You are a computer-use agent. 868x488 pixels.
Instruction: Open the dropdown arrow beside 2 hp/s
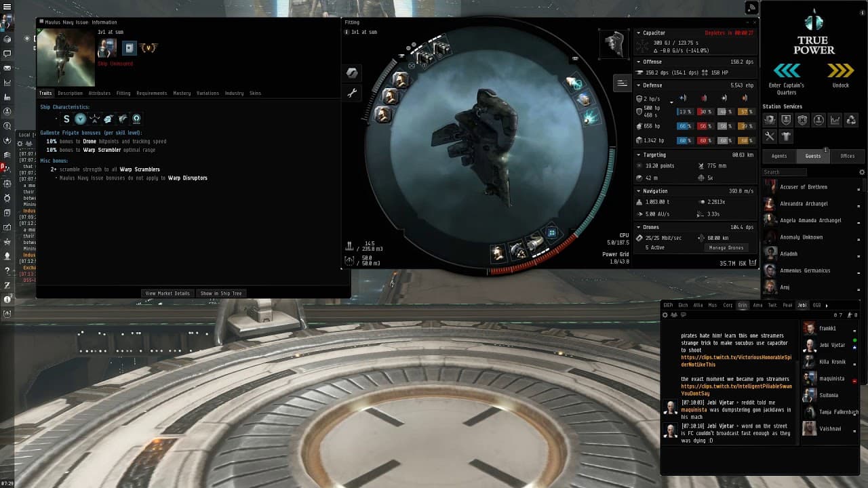[x=672, y=102]
